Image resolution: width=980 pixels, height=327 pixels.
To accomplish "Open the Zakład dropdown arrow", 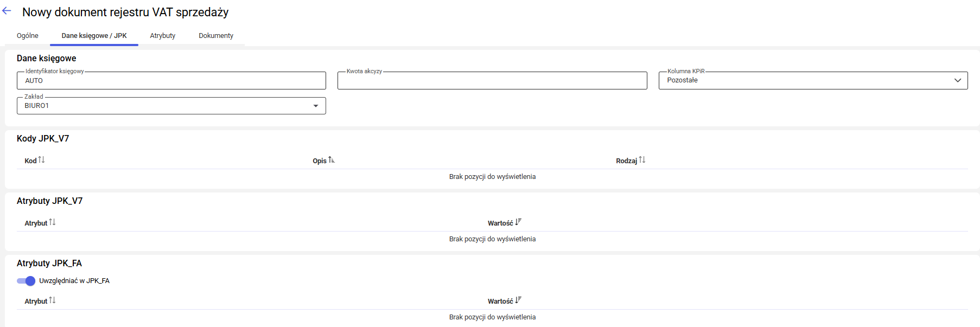I will [315, 106].
